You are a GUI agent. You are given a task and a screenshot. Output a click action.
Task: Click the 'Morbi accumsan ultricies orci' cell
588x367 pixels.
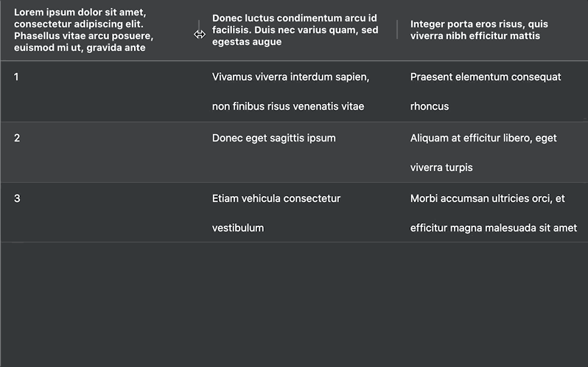(x=494, y=213)
